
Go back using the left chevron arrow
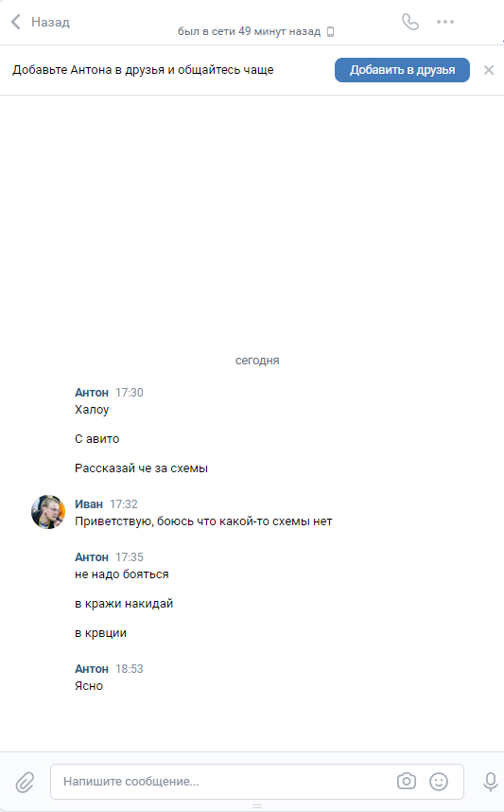coord(16,22)
